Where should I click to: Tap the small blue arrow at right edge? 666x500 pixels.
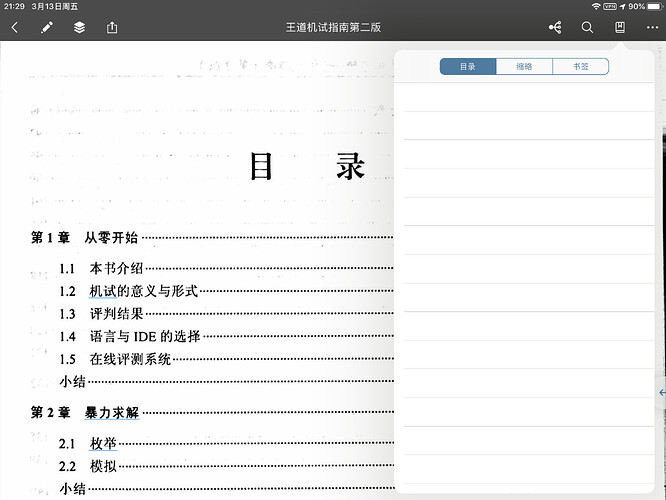662,393
